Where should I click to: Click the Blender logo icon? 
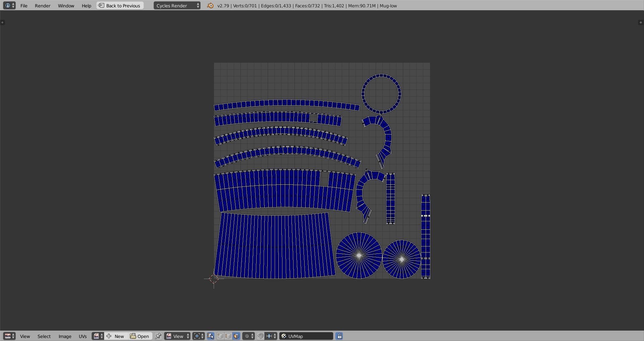[x=210, y=6]
